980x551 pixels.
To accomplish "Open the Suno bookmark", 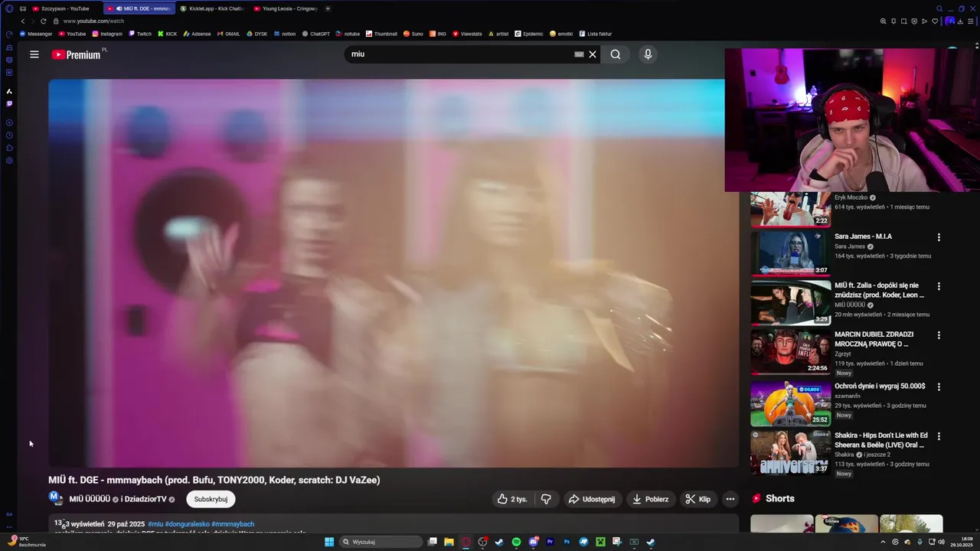I will tap(413, 34).
